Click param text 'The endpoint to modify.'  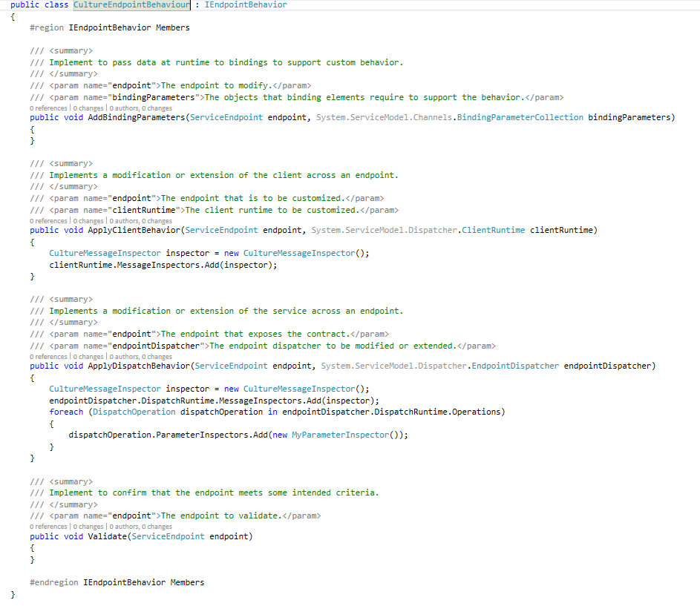point(217,86)
